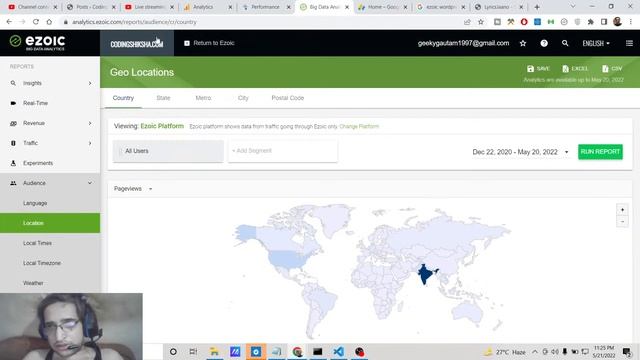Open Experiments in the sidebar
The image size is (640, 360).
coord(50,163)
